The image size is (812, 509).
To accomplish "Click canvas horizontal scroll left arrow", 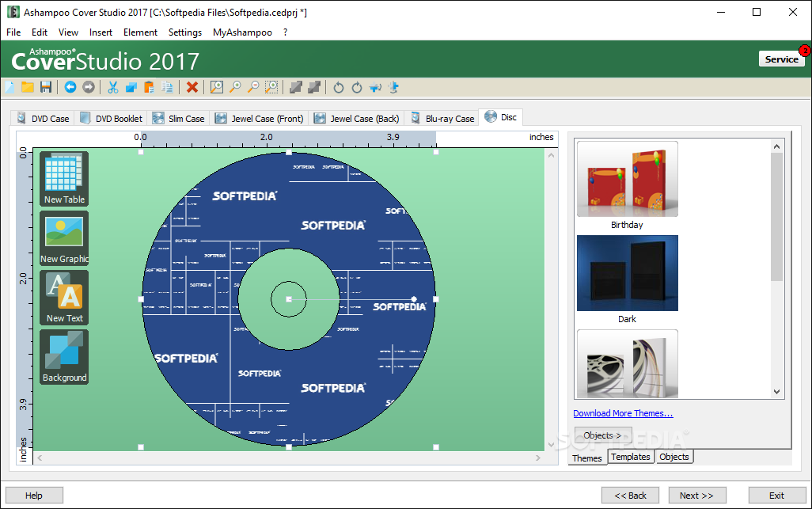I will [x=40, y=458].
